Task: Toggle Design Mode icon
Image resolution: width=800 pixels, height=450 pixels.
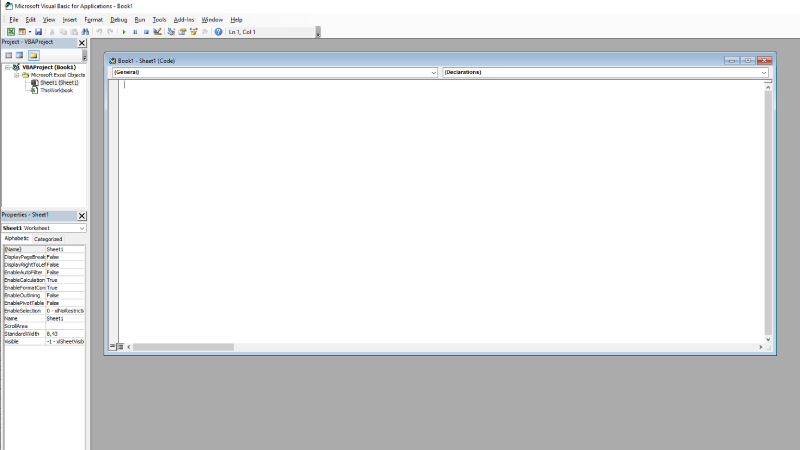Action: [x=158, y=32]
